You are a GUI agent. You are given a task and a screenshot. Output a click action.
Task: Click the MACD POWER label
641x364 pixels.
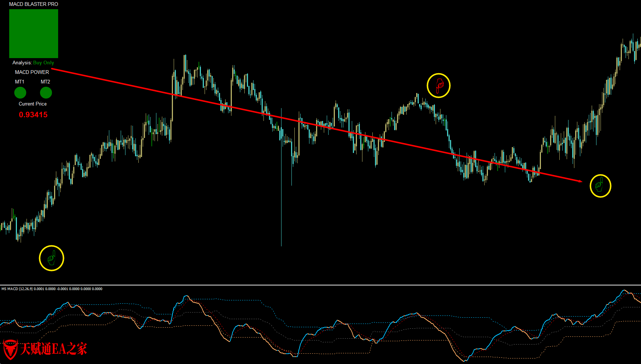(x=32, y=72)
